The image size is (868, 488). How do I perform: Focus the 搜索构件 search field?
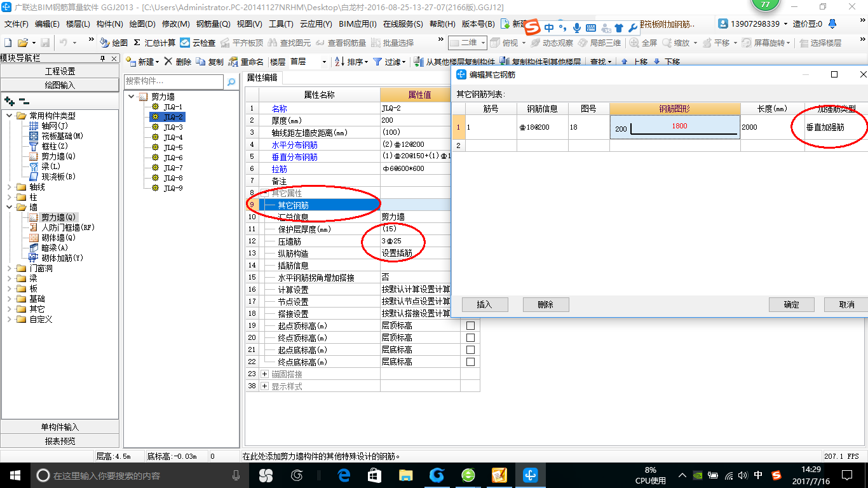(174, 81)
